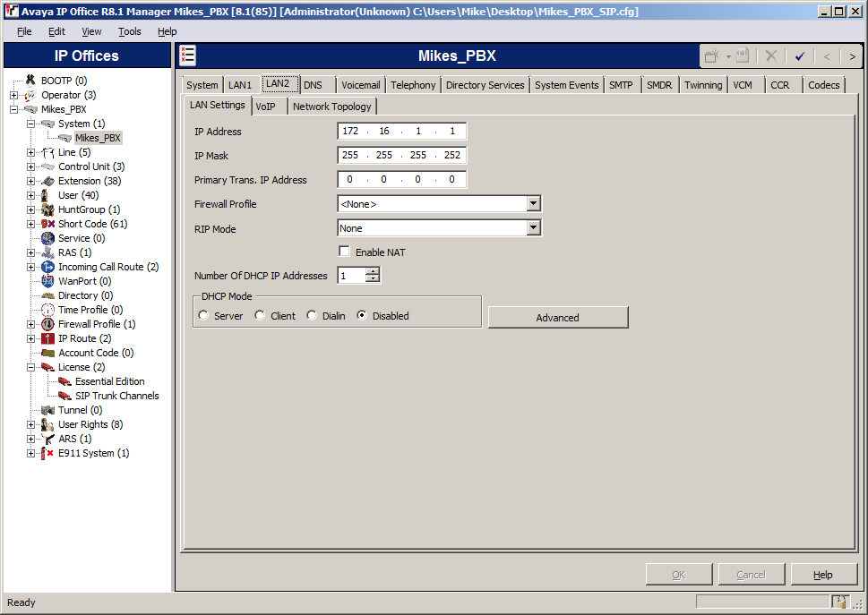Click the create new record toolbar icon
Image resolution: width=868 pixels, height=615 pixels.
click(712, 56)
